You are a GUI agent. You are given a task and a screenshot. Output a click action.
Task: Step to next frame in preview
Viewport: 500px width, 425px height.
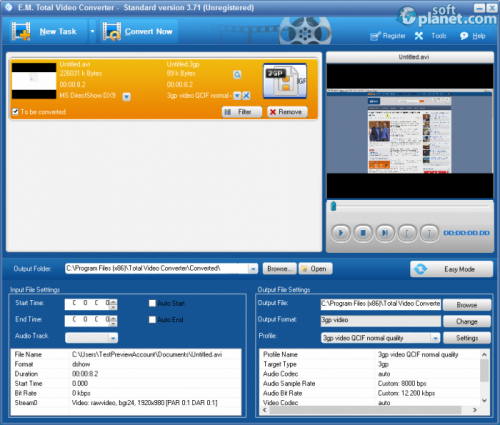[x=385, y=233]
